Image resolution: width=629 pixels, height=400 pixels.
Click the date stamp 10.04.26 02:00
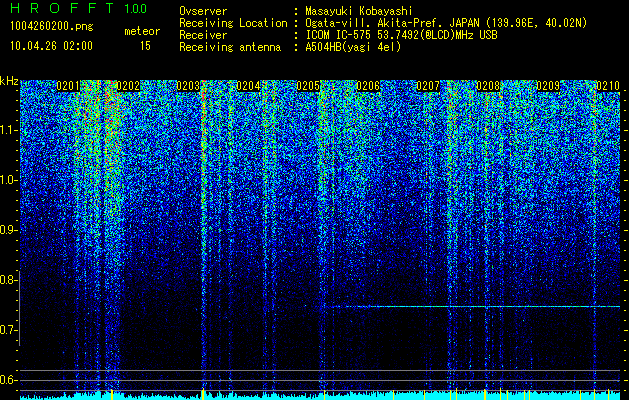click(x=51, y=45)
